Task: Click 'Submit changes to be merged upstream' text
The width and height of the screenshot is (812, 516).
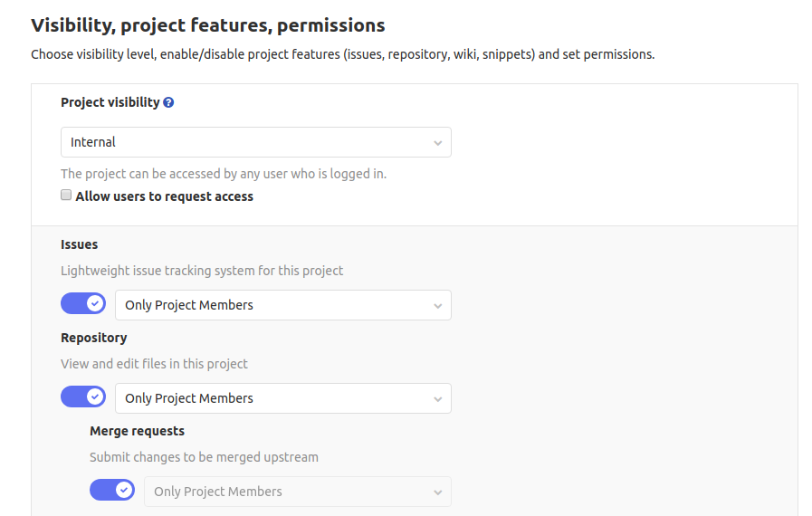Action: click(204, 457)
